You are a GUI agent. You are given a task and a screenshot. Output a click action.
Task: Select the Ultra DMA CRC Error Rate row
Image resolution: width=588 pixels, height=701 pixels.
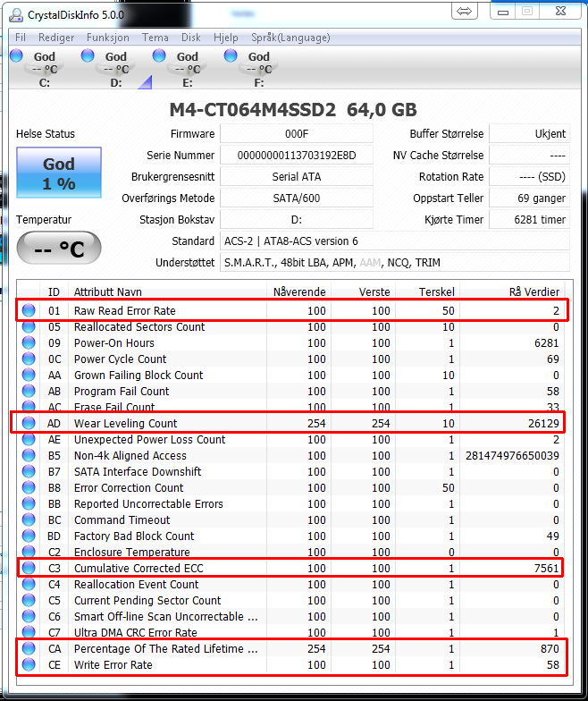[x=290, y=632]
